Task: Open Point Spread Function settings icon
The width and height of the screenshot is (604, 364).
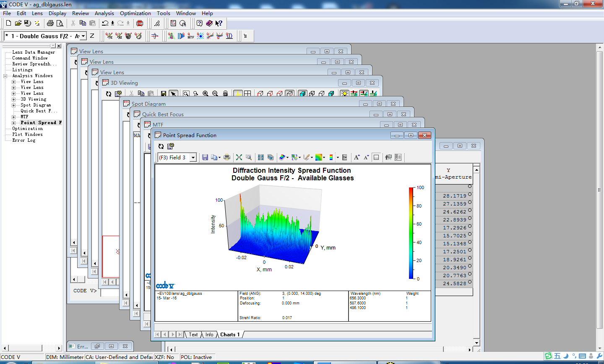Action: 171,146
